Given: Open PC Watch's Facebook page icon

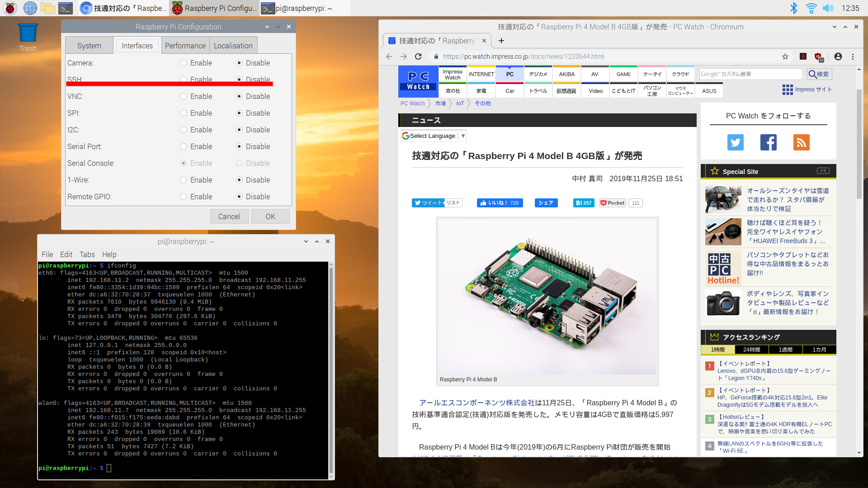Looking at the screenshot, I should (768, 142).
